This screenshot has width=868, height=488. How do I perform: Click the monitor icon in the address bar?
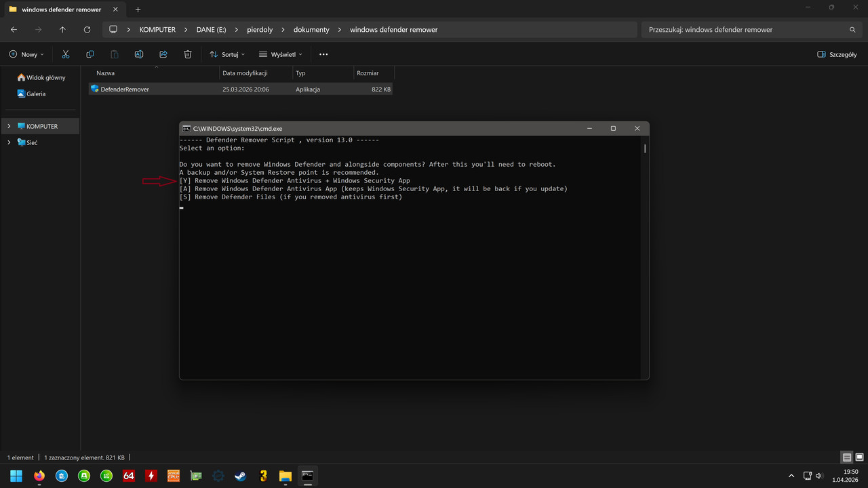click(x=113, y=30)
